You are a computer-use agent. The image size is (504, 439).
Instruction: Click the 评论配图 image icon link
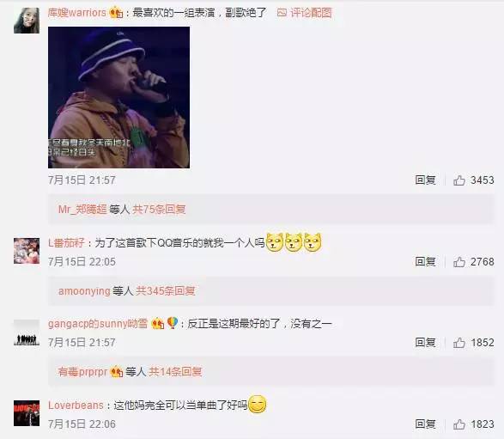[304, 13]
